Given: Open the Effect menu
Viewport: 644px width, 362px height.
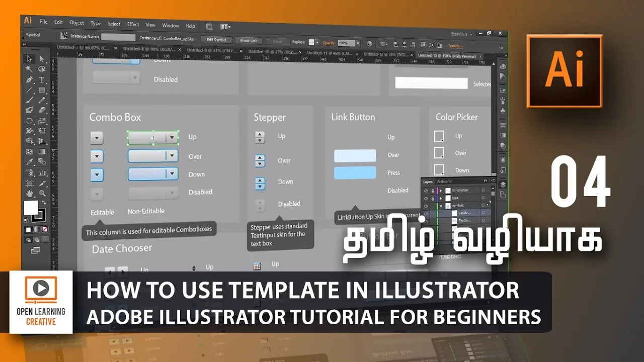Looking at the screenshot, I should [x=133, y=24].
